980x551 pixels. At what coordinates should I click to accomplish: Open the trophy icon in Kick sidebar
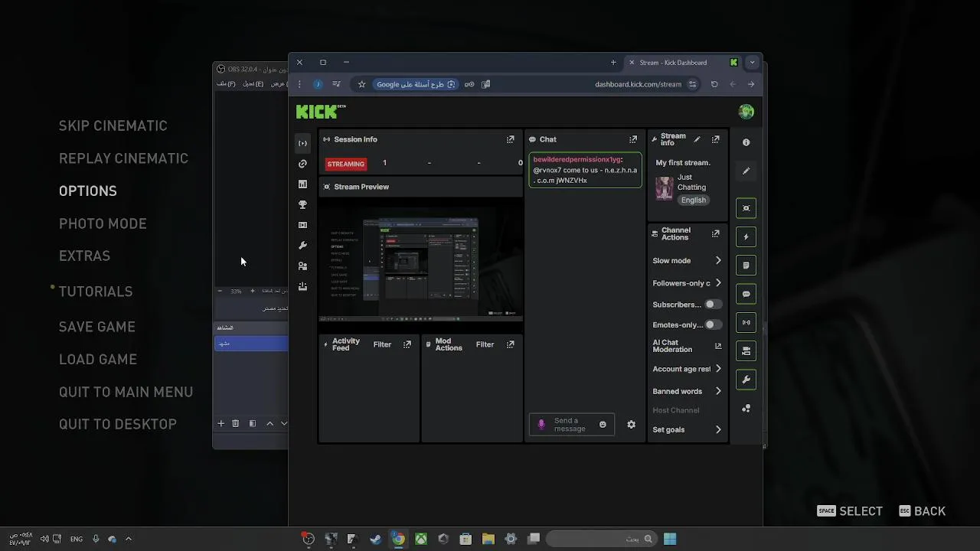click(302, 205)
